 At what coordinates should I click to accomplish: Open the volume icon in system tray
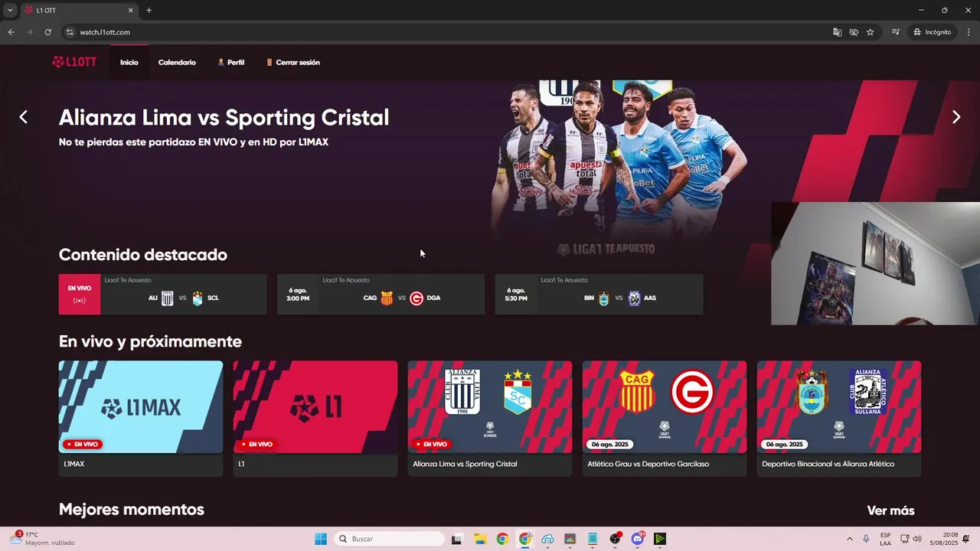coord(917,539)
